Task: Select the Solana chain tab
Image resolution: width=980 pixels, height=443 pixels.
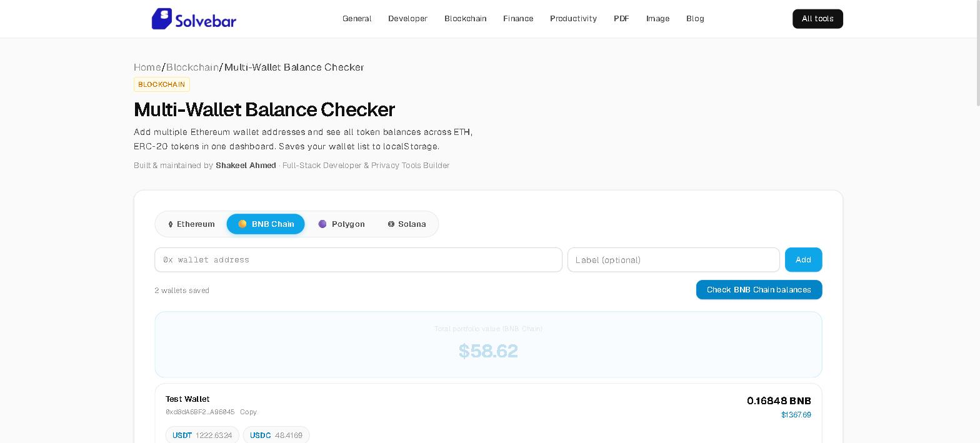Action: click(x=407, y=224)
